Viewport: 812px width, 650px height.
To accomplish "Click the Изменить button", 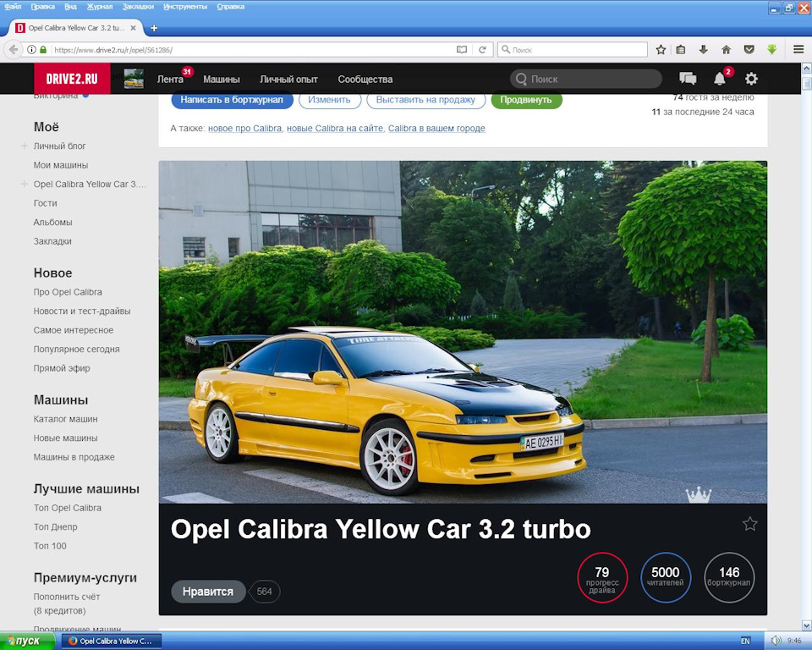I will (329, 100).
